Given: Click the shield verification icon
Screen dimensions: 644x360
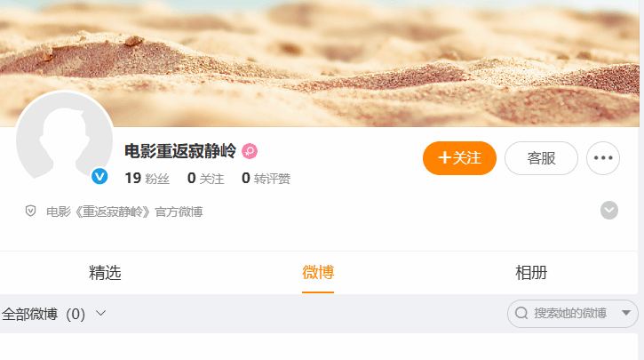Looking at the screenshot, I should (30, 212).
